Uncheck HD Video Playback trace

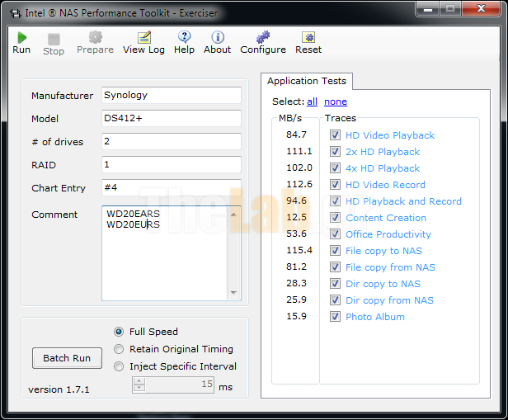pos(335,134)
